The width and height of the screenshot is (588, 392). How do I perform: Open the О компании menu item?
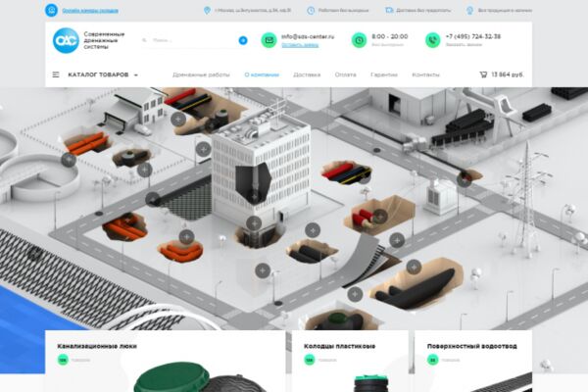coord(262,74)
